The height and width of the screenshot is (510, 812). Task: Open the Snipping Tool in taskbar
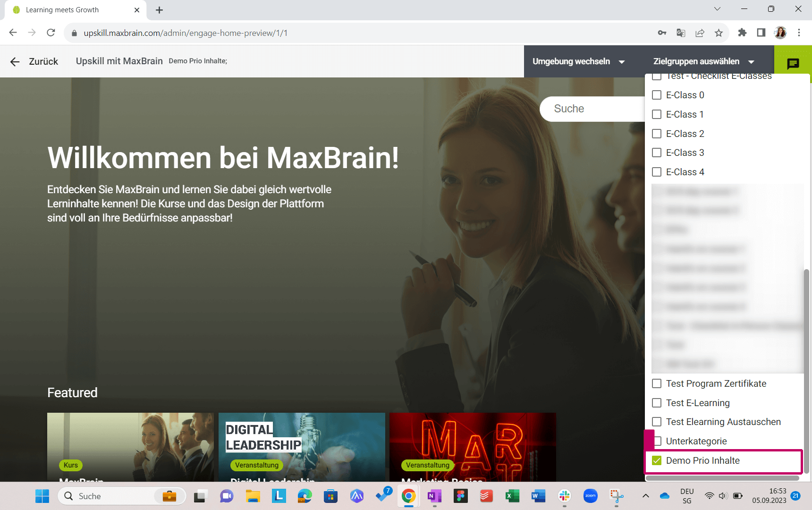click(x=616, y=496)
